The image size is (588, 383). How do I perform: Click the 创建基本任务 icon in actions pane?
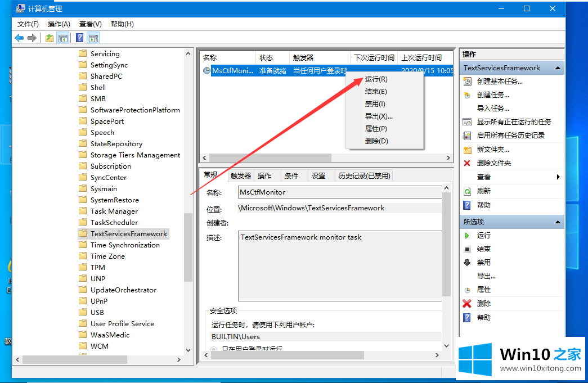[467, 81]
